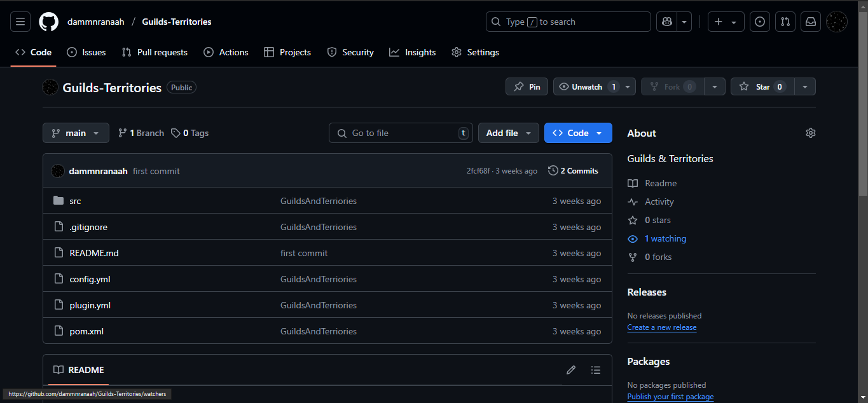The width and height of the screenshot is (868, 403).
Task: Switch to the Actions tab
Action: click(x=226, y=52)
